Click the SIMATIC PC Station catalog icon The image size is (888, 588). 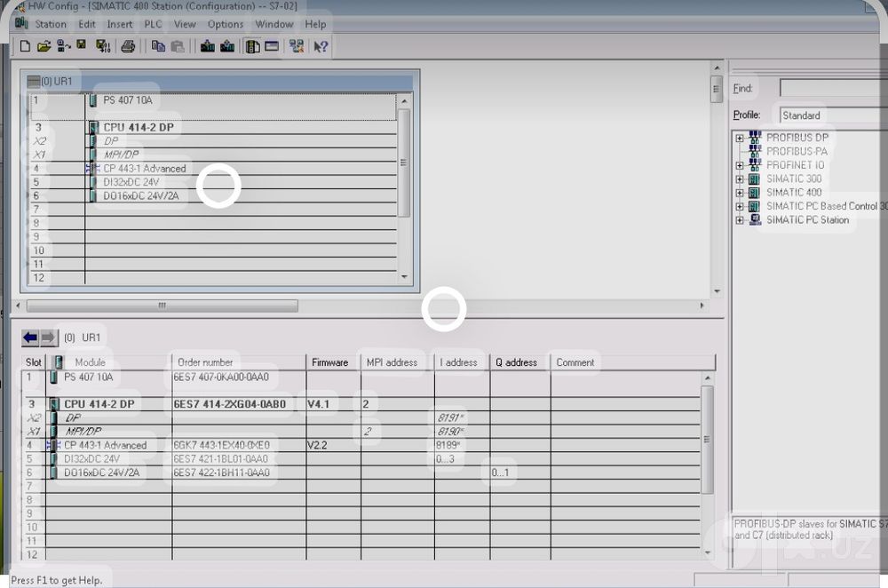(x=755, y=219)
